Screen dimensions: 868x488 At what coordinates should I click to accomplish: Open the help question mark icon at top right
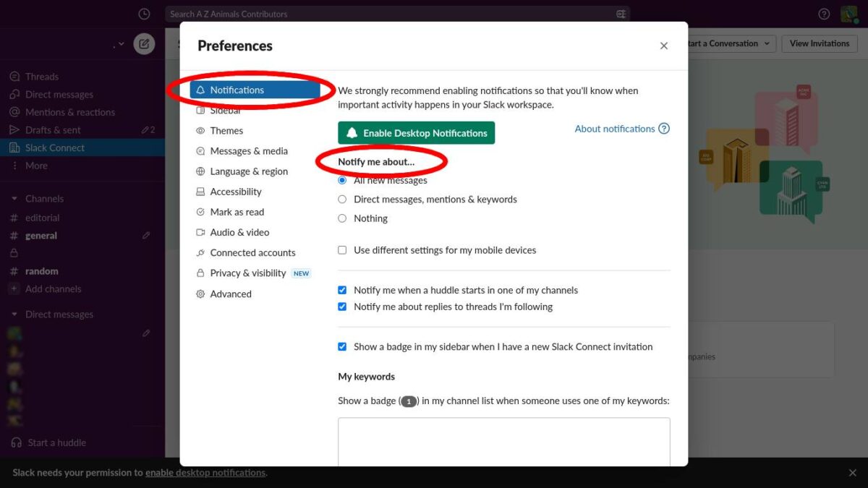[x=824, y=14]
